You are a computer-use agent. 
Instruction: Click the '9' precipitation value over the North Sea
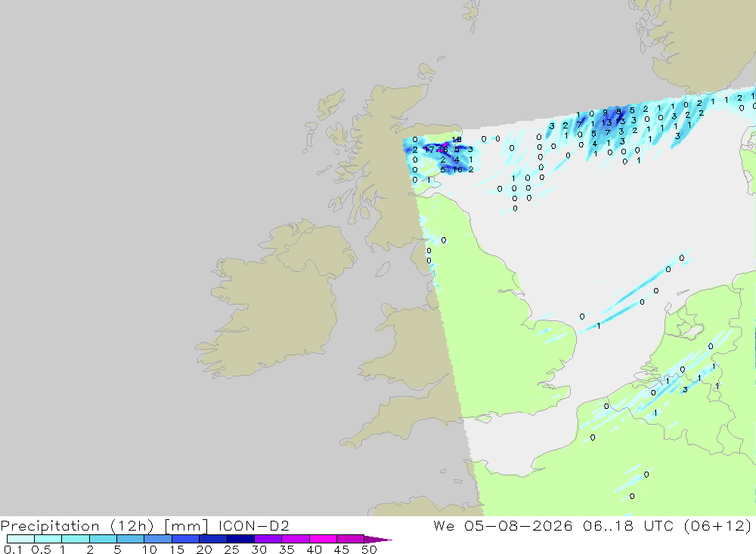pyautogui.click(x=605, y=113)
